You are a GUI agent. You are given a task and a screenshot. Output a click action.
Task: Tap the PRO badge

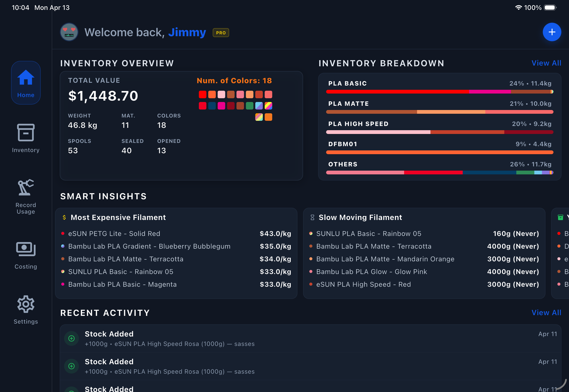coord(221,33)
